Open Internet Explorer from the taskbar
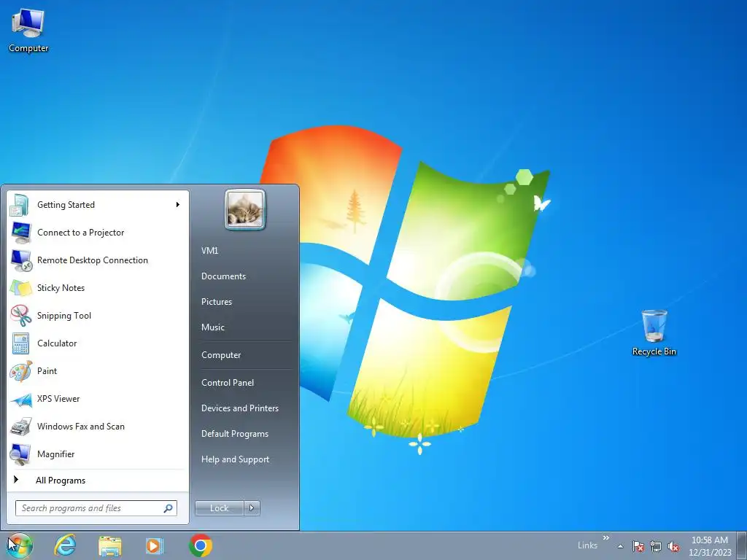Screen dimensions: 747x560 (65, 545)
